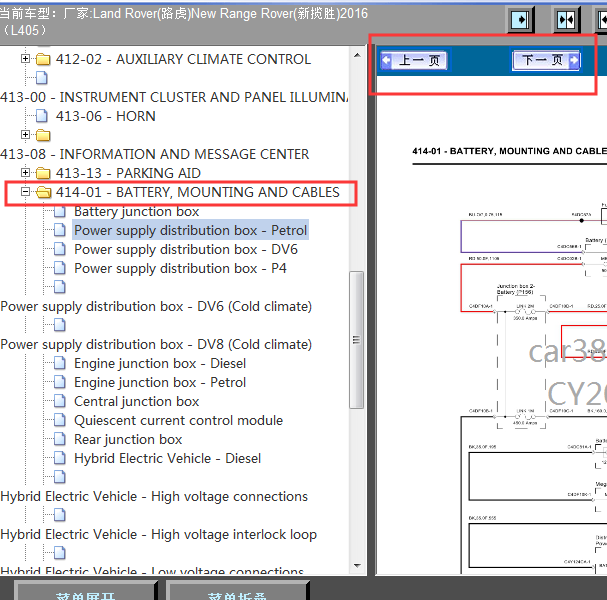
Task: Select 413-00 - INSTRUMENT CLUSTER AND PANEL ILLUMINATION
Action: (x=174, y=97)
